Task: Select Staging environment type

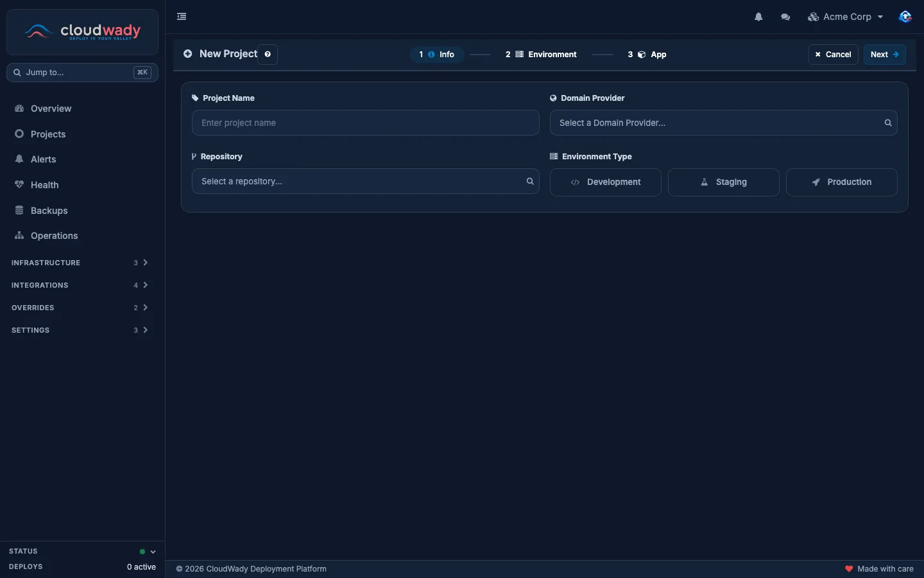Action: tap(724, 182)
